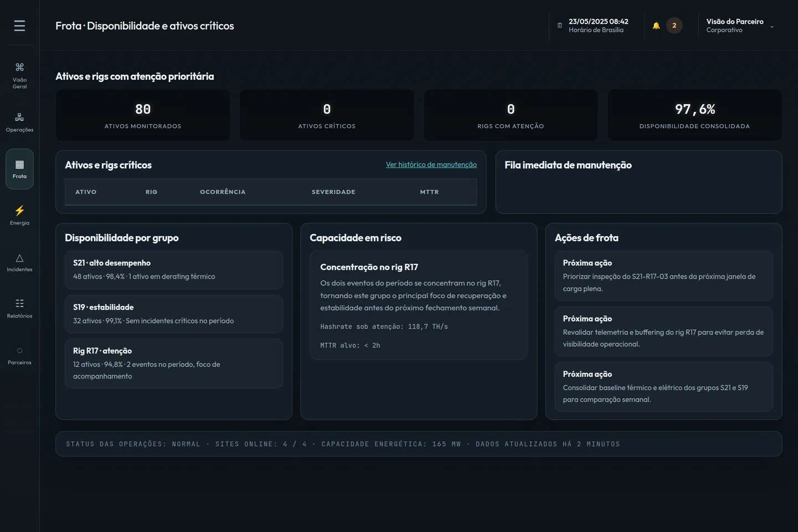Screen dimensions: 798x532
Task: Go to Visão Geral in sidebar
Action: click(x=19, y=76)
